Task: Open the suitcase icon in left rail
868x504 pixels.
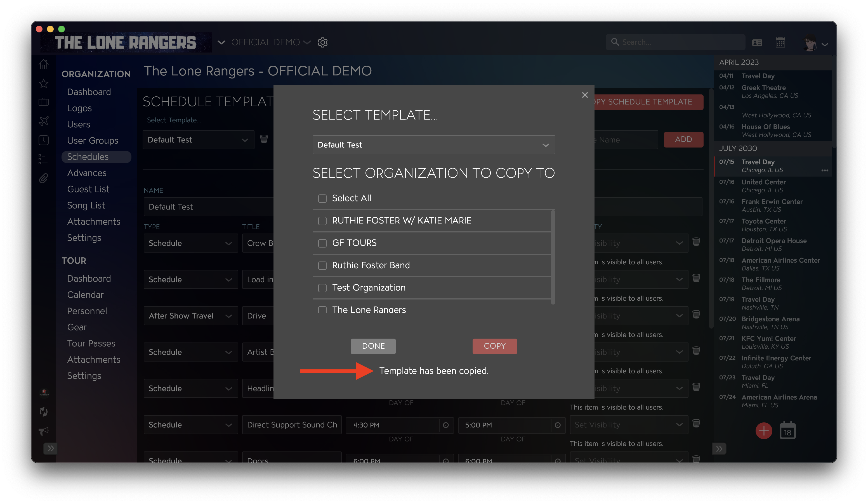Action: pyautogui.click(x=44, y=102)
